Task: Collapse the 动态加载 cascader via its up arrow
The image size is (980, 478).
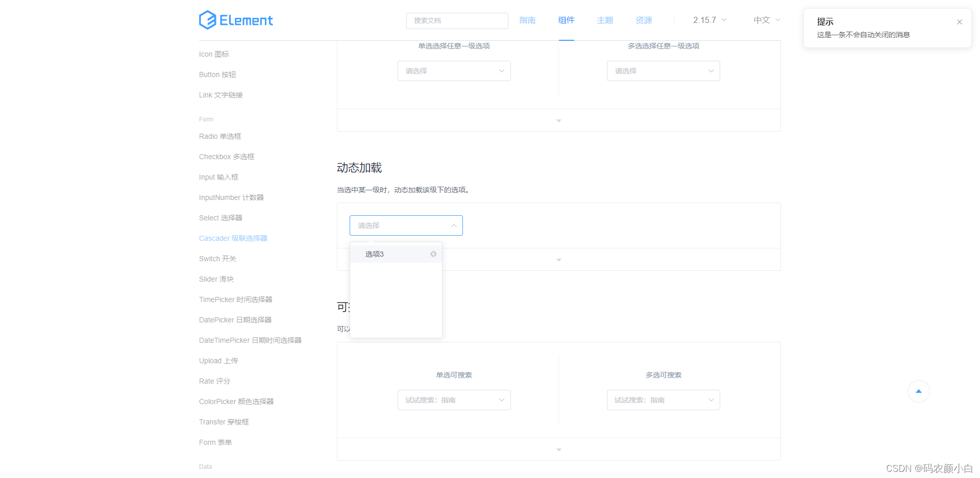Action: [x=453, y=225]
